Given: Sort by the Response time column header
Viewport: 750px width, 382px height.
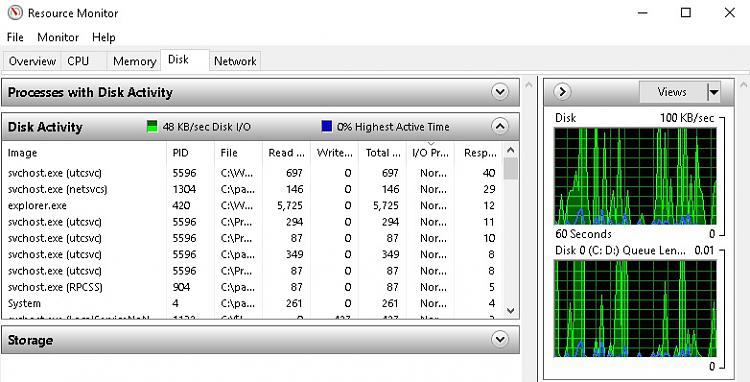Looking at the screenshot, I should pyautogui.click(x=478, y=153).
